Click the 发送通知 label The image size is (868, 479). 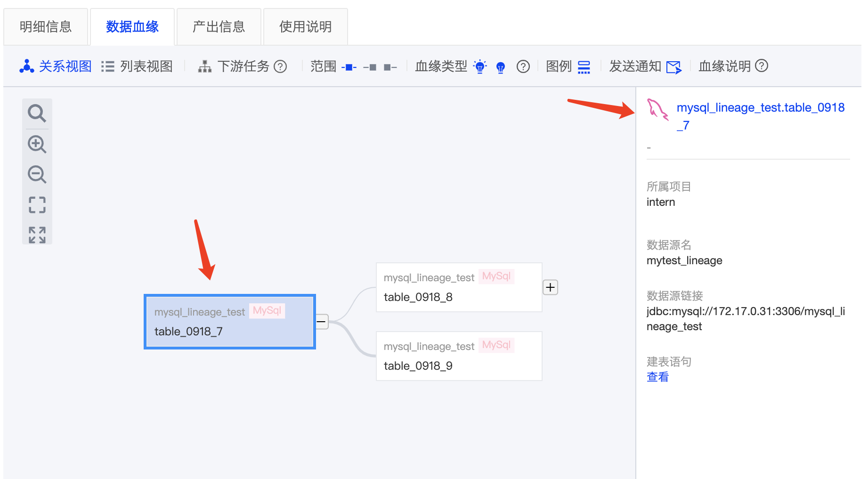[635, 66]
